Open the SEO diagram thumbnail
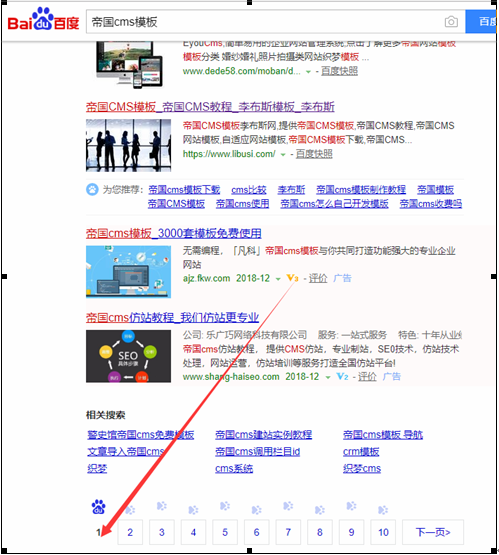This screenshot has width=499, height=555. pyautogui.click(x=128, y=356)
